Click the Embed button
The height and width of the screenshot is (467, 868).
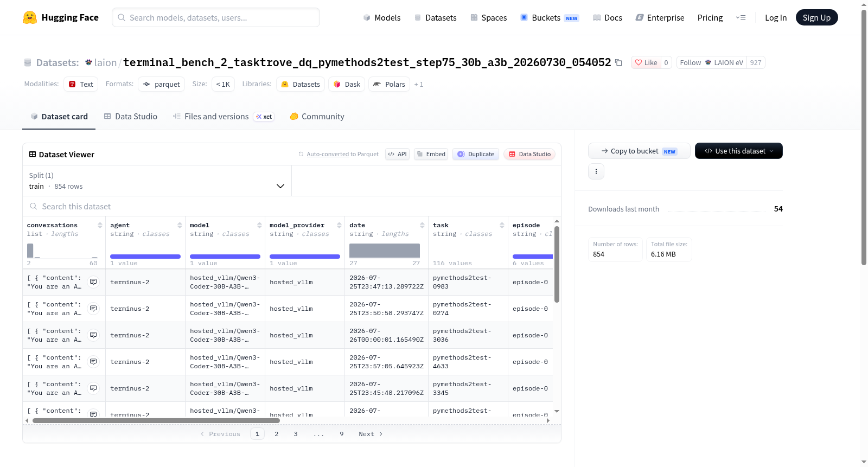pyautogui.click(x=431, y=154)
